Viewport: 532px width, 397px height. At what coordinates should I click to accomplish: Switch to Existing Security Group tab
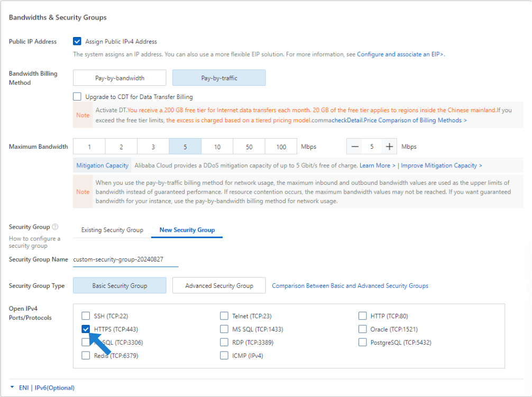point(112,230)
